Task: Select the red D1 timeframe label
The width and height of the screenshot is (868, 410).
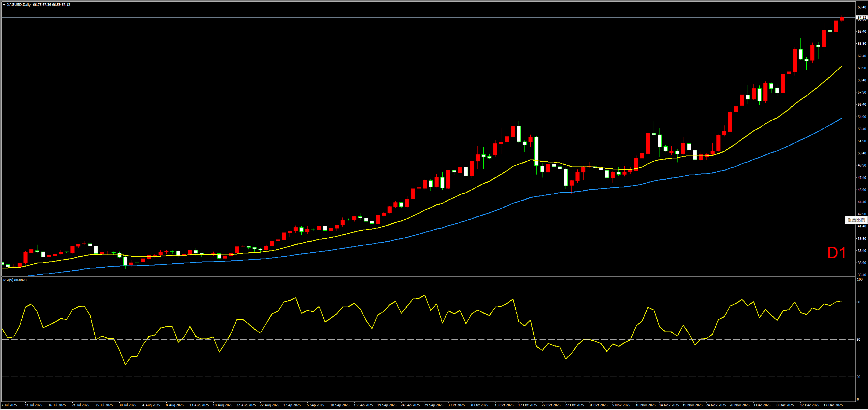Action: point(836,253)
